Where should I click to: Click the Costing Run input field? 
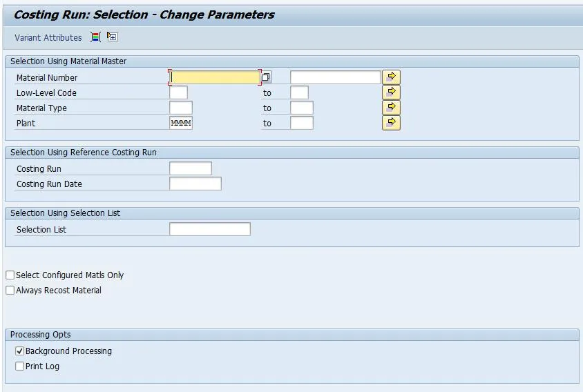191,168
